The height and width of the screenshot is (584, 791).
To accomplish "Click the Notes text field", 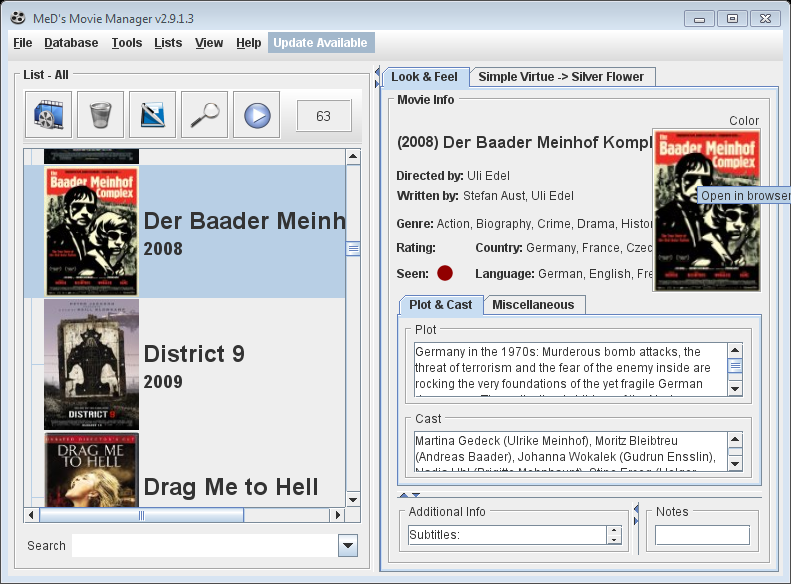I will [x=702, y=536].
